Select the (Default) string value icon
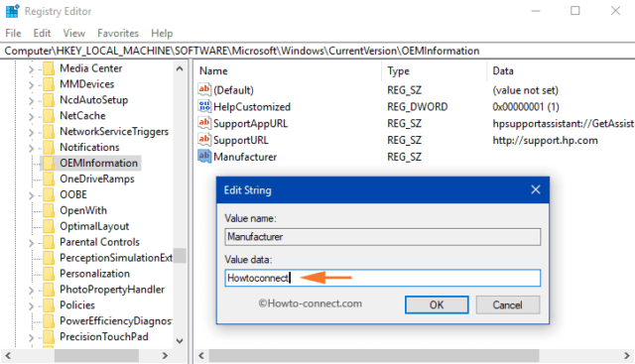This screenshot has width=635, height=364. tap(204, 90)
